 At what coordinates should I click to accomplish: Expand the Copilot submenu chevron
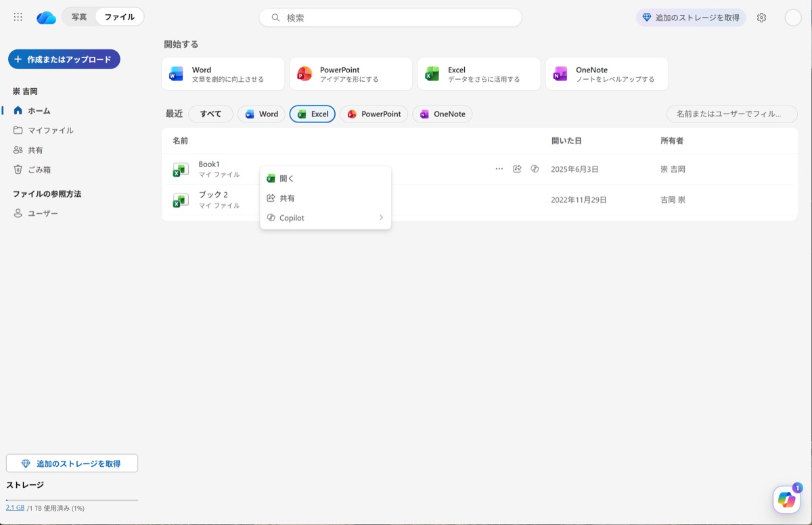(381, 218)
